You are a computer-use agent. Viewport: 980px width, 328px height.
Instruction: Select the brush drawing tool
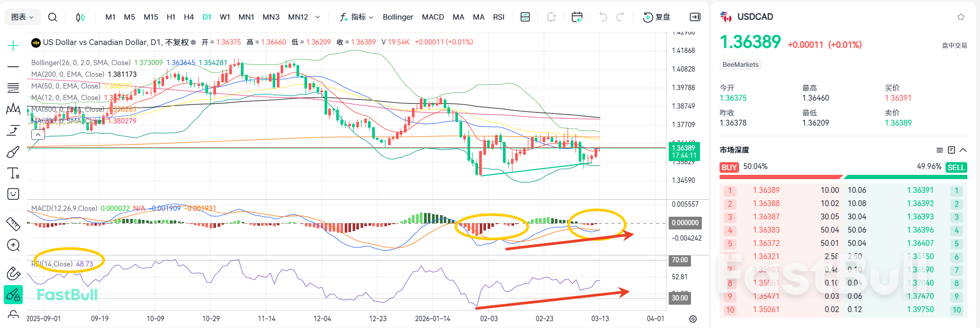coord(13,152)
